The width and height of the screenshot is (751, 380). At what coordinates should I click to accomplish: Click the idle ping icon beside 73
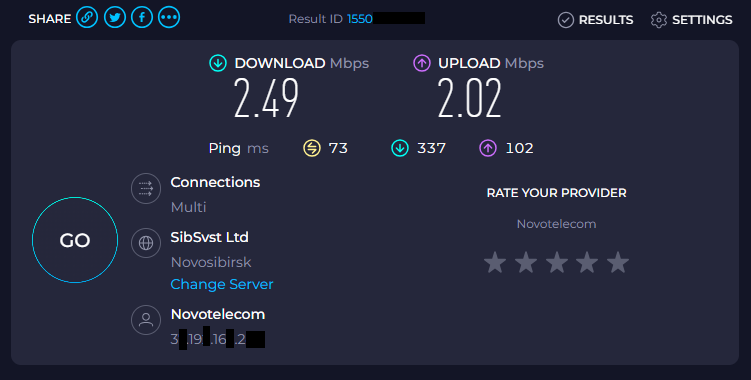pyautogui.click(x=312, y=149)
